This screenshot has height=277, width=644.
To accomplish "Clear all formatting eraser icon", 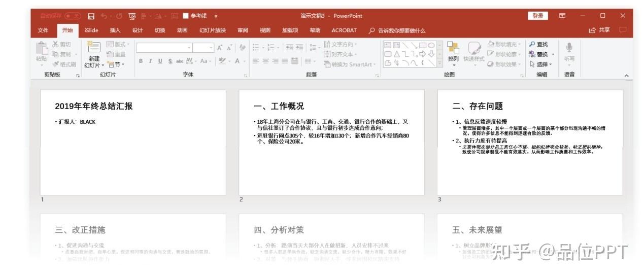I will 243,47.
